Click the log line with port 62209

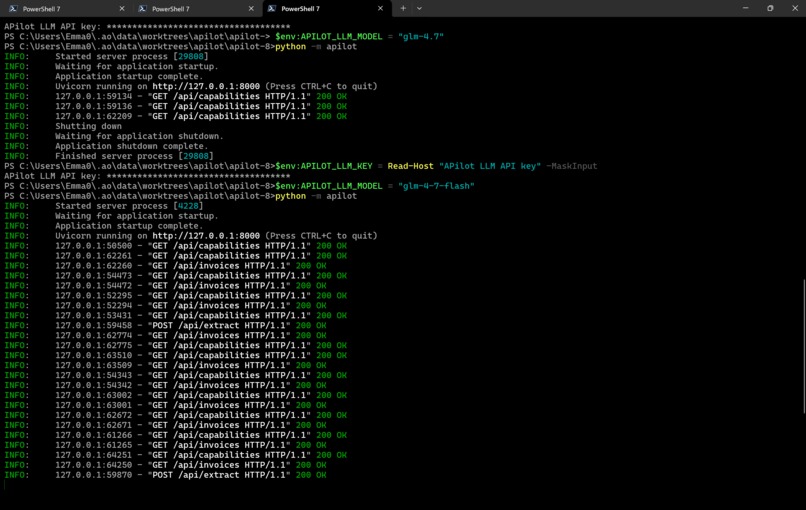(x=175, y=117)
